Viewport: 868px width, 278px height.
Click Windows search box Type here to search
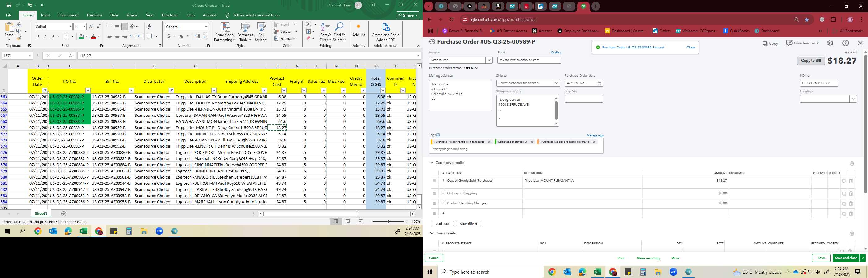point(490,272)
